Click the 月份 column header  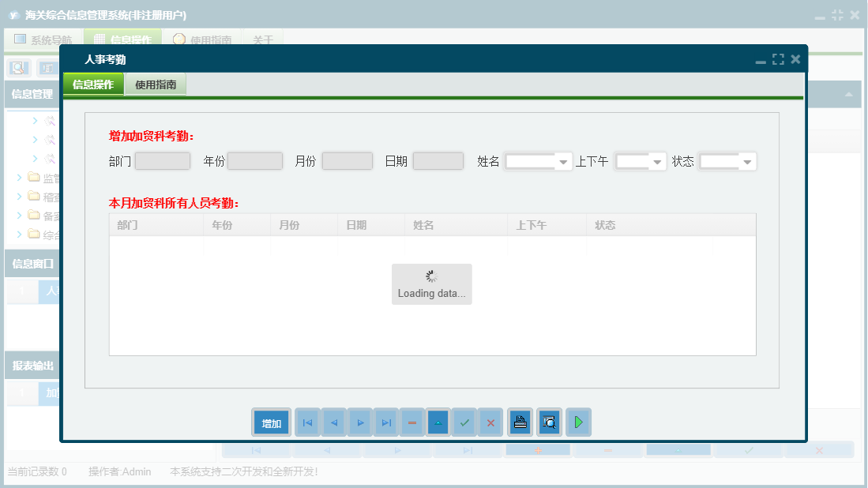tap(304, 225)
